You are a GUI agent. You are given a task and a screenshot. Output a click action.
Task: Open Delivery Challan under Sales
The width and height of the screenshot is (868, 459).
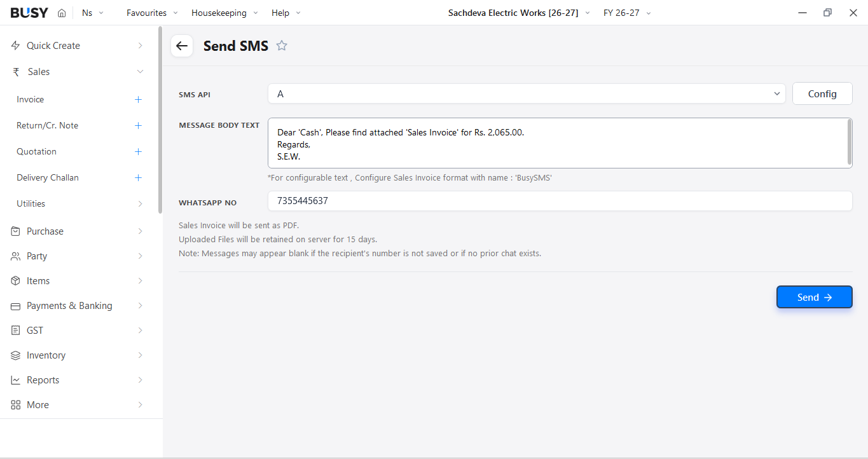48,178
